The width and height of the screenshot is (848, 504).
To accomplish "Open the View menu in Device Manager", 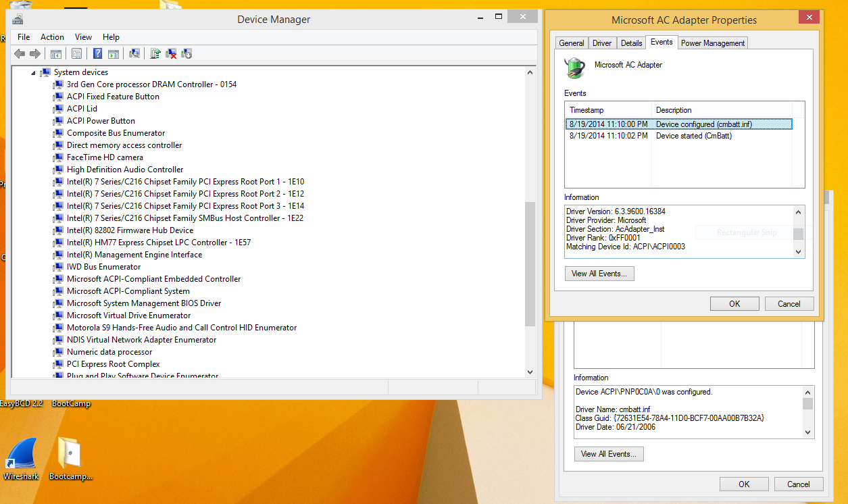I will click(x=83, y=37).
